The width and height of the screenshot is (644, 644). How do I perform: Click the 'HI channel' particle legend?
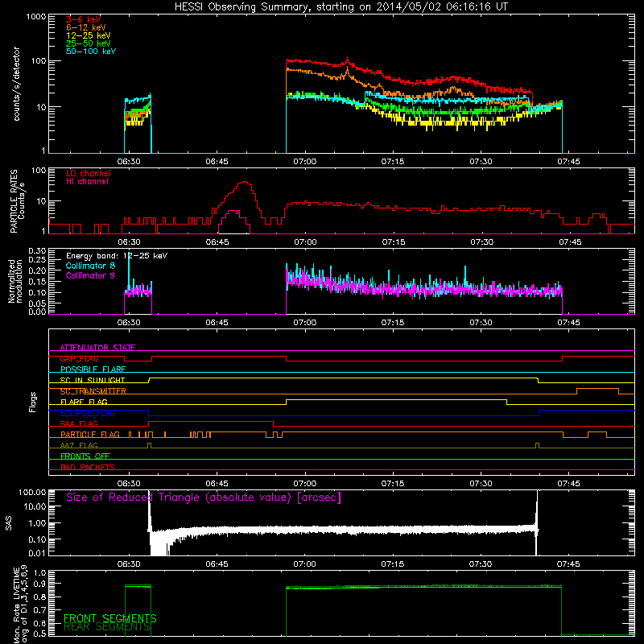[87, 182]
